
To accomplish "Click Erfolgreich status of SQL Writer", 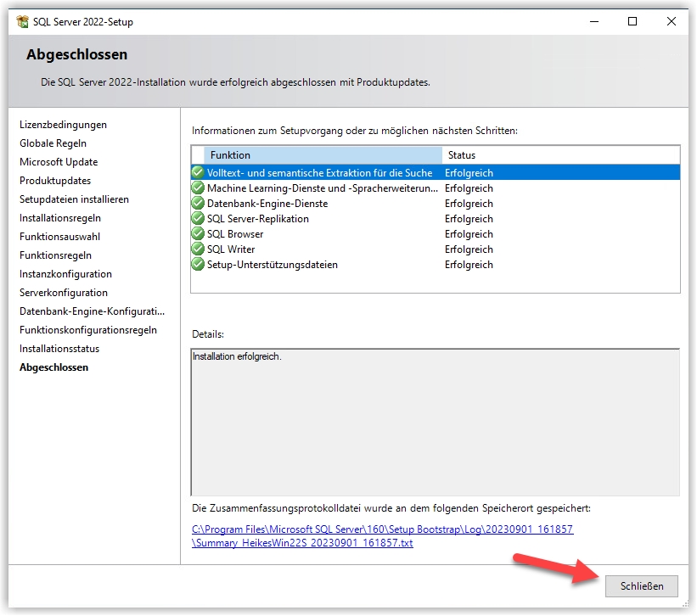I will (469, 249).
